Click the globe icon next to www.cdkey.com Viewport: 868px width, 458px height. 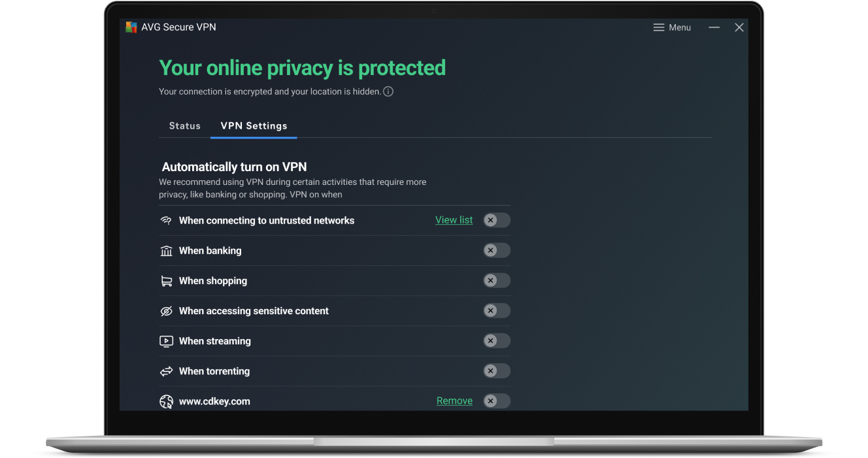[x=166, y=401]
